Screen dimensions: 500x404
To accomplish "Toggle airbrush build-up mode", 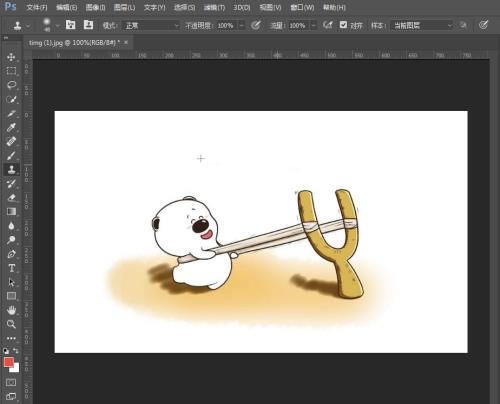I will pyautogui.click(x=328, y=25).
